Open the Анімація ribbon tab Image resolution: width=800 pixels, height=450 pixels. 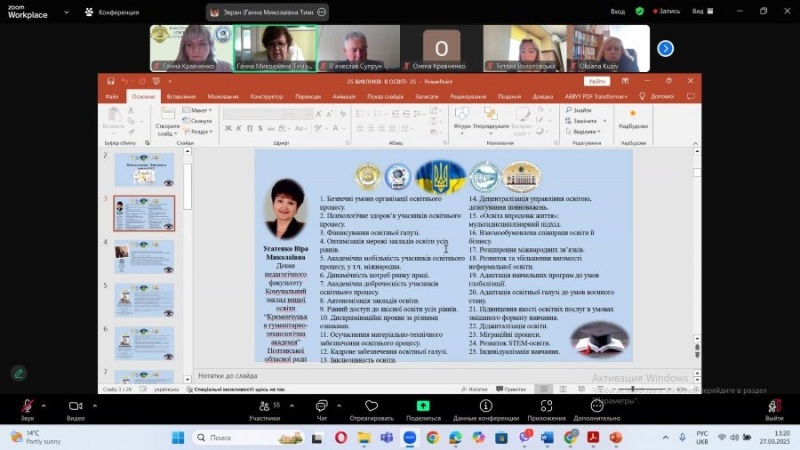[x=343, y=96]
